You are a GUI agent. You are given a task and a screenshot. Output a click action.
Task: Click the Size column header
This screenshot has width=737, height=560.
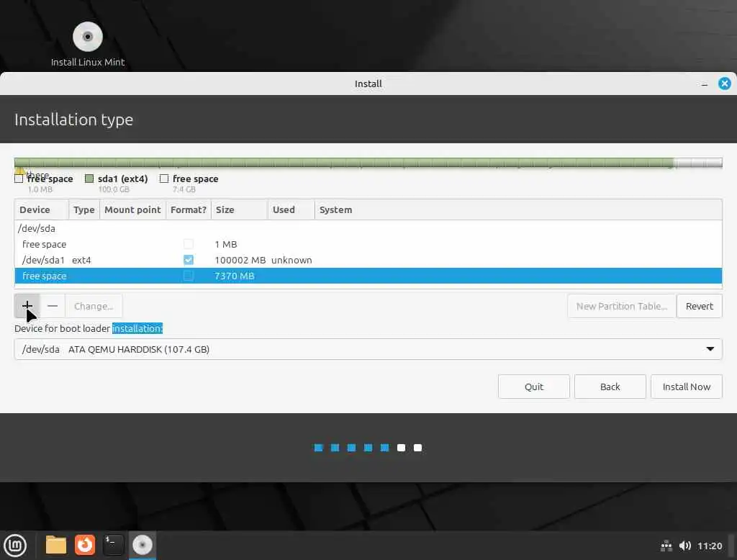pyautogui.click(x=239, y=209)
